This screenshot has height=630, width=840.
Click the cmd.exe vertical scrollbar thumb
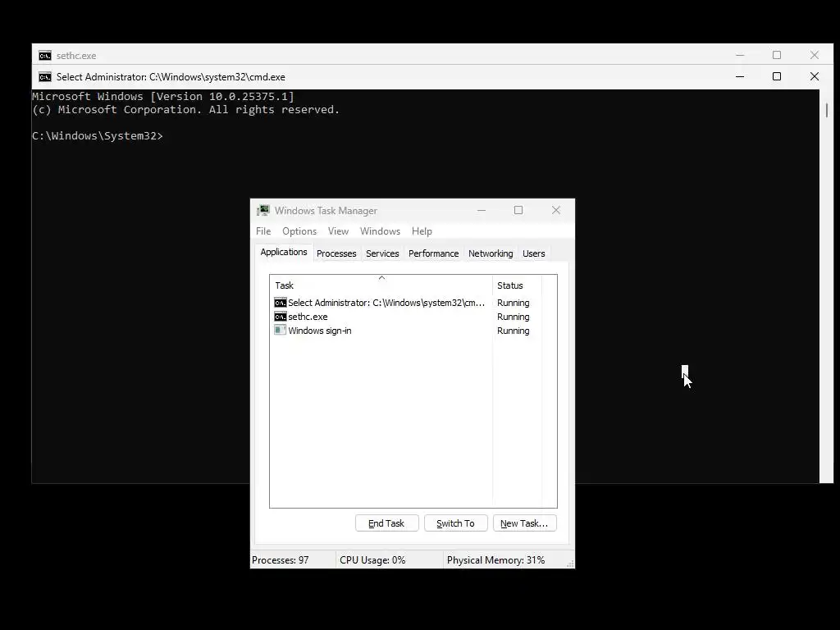[x=827, y=111]
